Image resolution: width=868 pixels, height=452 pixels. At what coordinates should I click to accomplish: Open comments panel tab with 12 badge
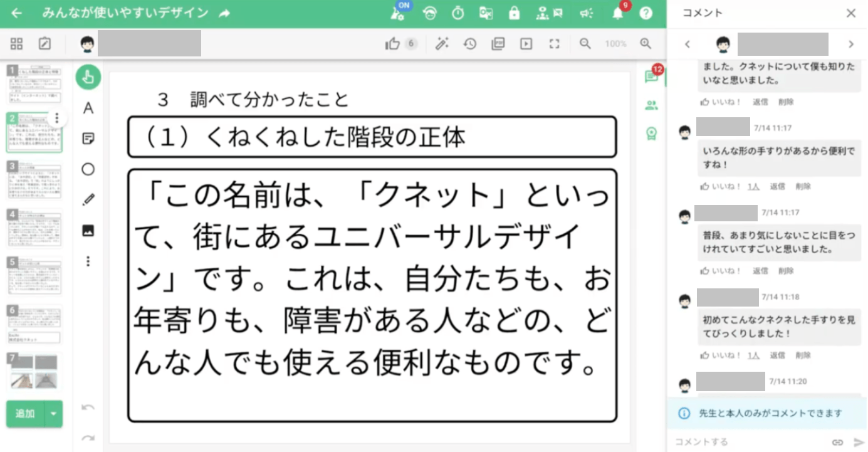click(651, 76)
